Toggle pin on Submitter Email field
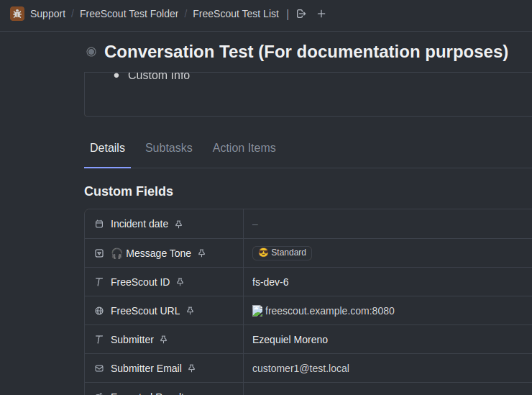Screen dimensions: 532x395 192,368
